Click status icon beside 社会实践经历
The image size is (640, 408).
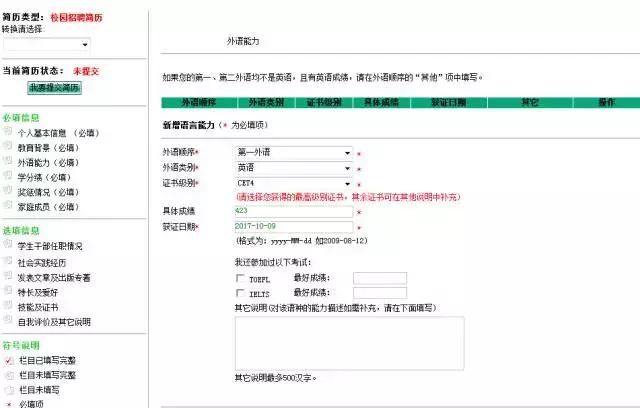(7, 261)
